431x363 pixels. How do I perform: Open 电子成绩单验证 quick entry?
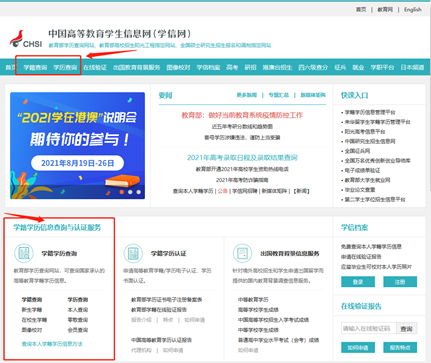coord(362,170)
